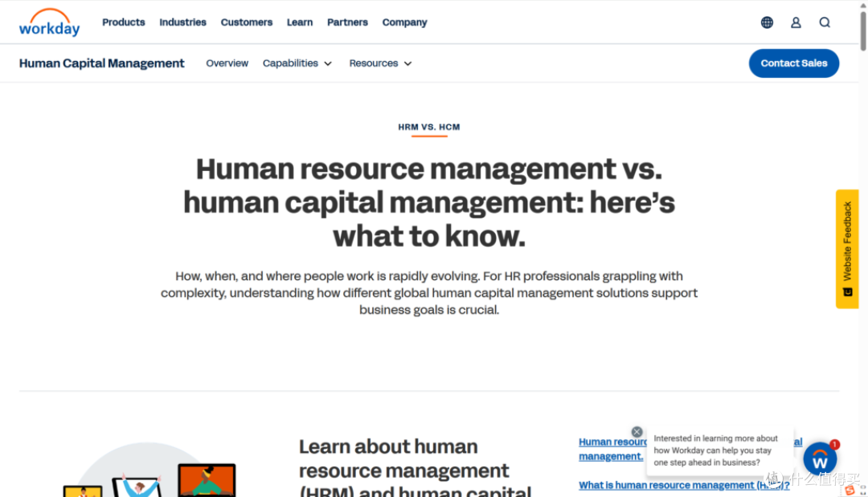Expand the Resources dropdown
The height and width of the screenshot is (497, 868).
point(380,63)
